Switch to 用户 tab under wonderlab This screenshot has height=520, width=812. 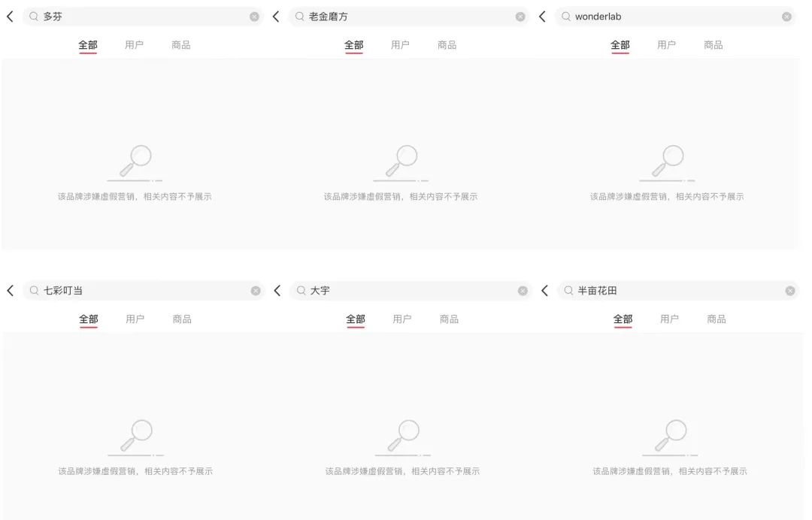(666, 45)
